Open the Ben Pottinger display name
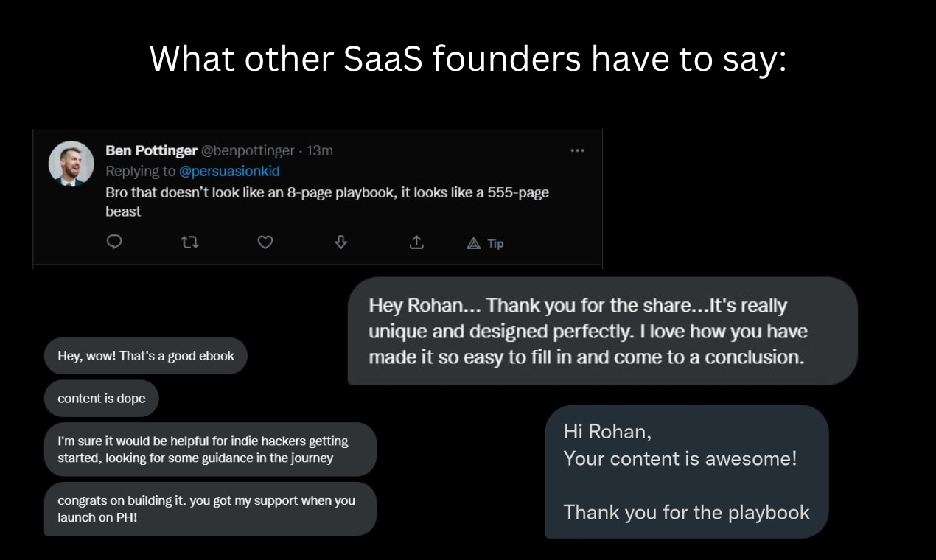 151,150
